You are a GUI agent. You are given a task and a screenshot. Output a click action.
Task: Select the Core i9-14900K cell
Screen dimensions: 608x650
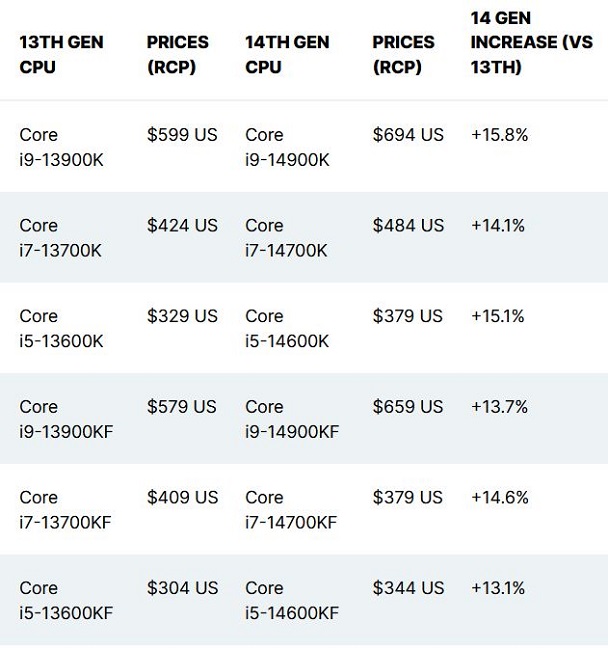tap(287, 147)
